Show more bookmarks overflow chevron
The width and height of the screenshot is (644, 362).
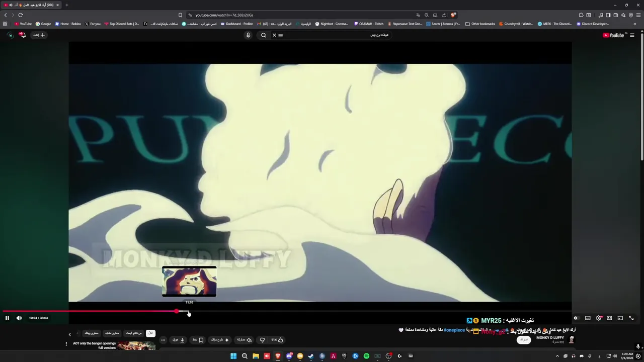tap(635, 24)
